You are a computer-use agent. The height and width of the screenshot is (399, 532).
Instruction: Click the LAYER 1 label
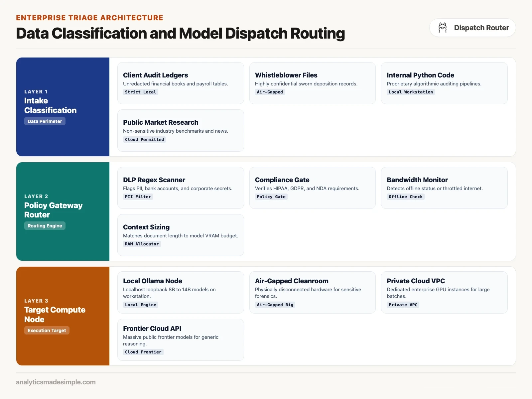(x=36, y=92)
